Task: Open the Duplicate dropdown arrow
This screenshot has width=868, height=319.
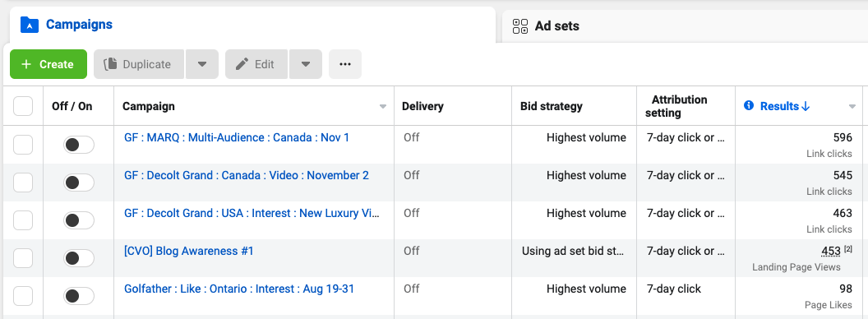Action: pos(202,64)
